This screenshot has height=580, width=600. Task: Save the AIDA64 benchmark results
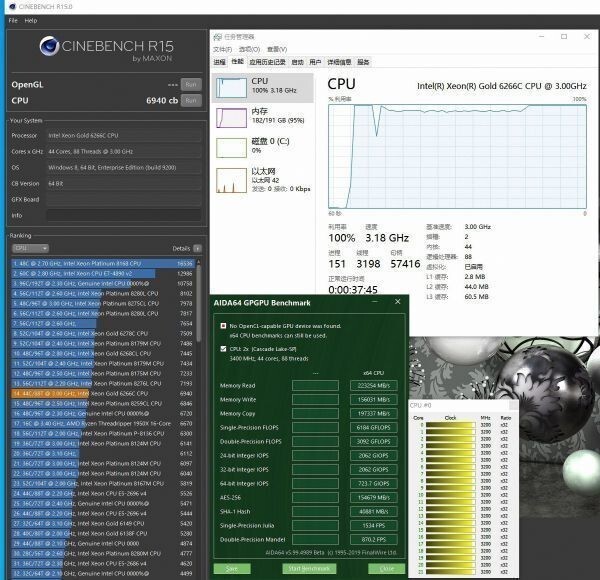point(232,568)
